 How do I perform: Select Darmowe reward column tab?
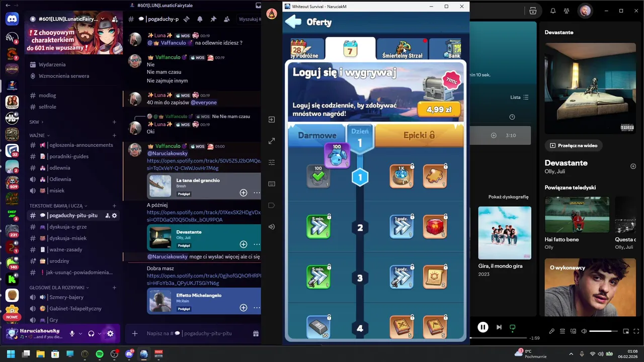point(317,135)
